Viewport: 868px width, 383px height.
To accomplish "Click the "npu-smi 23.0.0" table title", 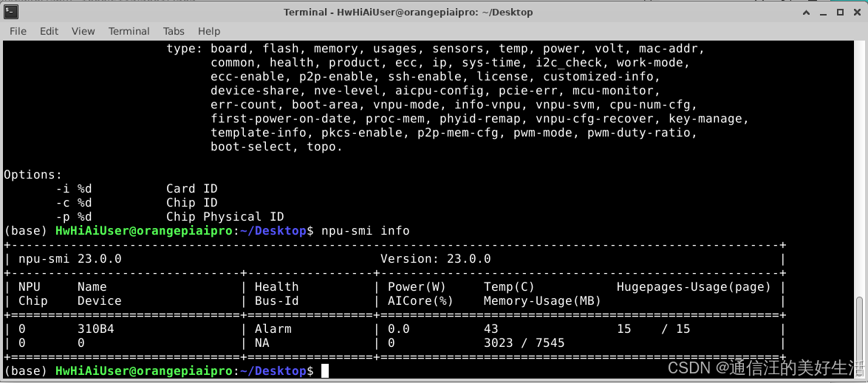I will [x=70, y=258].
